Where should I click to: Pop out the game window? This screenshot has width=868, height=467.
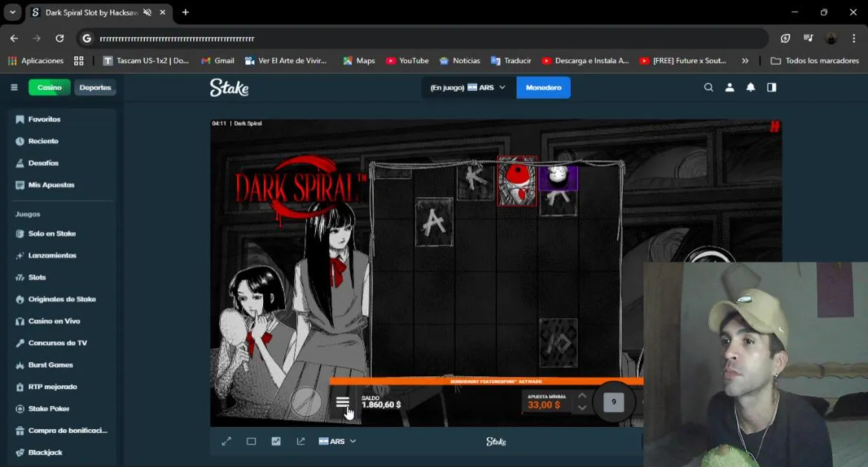(x=301, y=441)
